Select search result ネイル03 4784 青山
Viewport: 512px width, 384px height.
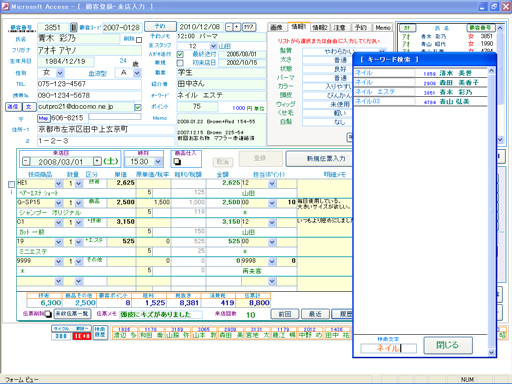point(421,101)
